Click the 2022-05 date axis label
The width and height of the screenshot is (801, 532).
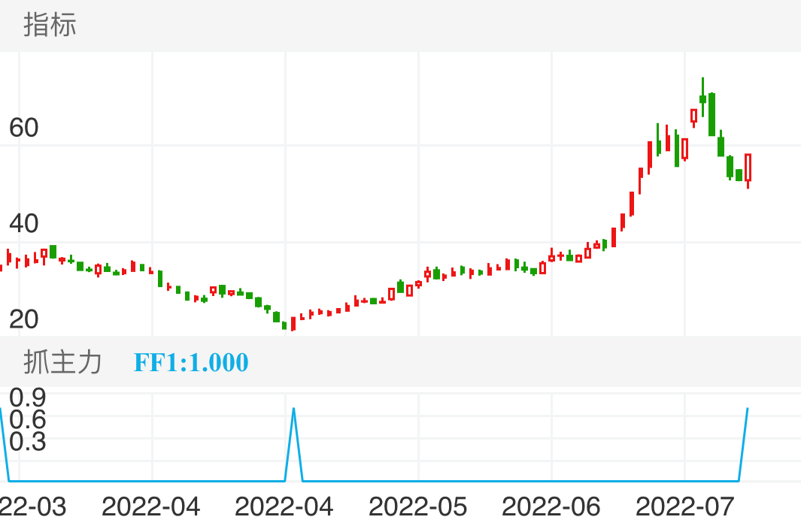[x=418, y=507]
